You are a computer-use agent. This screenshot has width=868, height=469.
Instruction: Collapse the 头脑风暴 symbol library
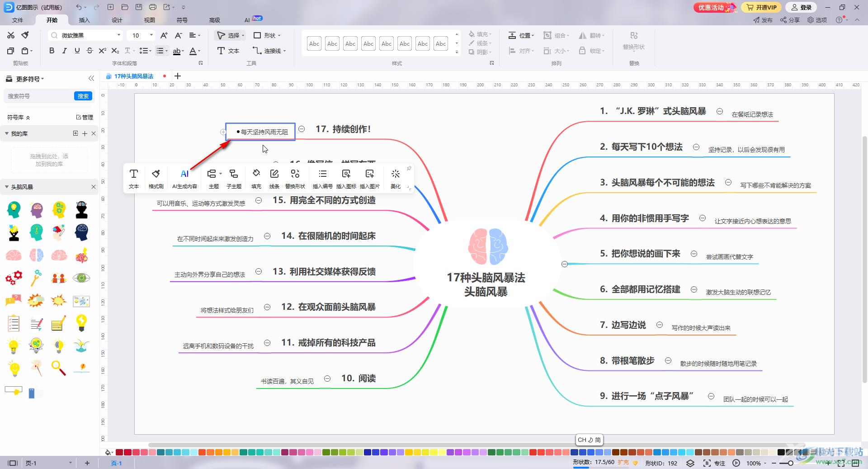[x=7, y=187]
